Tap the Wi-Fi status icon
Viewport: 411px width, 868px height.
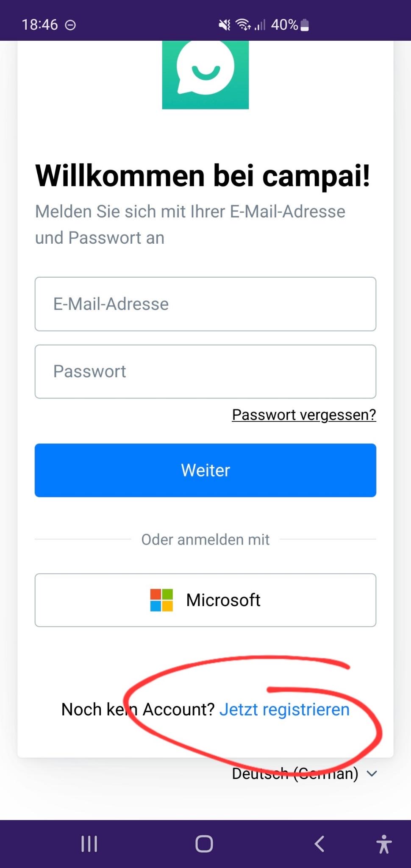coord(243,25)
